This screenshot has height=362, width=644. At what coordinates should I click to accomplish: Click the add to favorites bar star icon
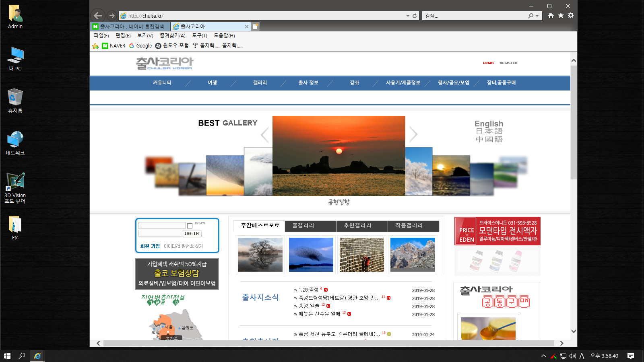click(95, 46)
